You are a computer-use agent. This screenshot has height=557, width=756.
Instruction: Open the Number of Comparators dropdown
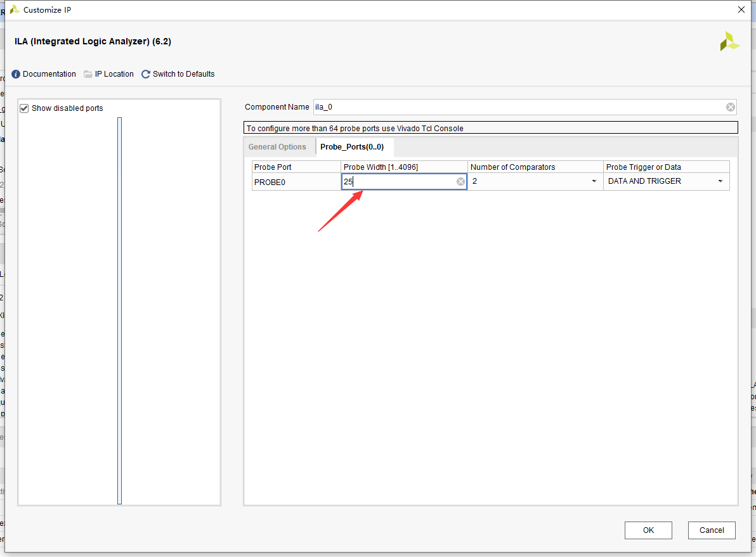[x=594, y=181]
